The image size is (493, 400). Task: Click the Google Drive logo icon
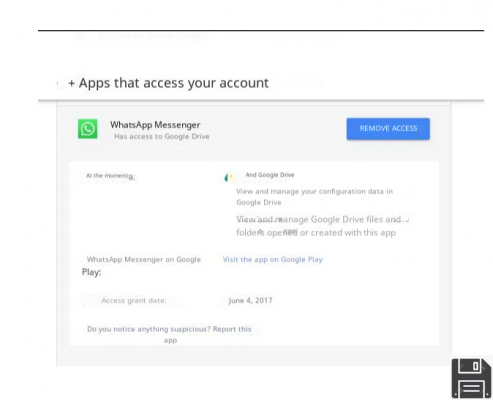click(229, 177)
